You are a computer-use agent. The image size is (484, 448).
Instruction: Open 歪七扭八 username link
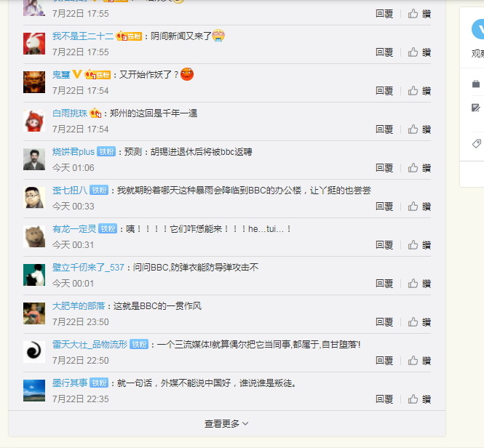(x=70, y=191)
